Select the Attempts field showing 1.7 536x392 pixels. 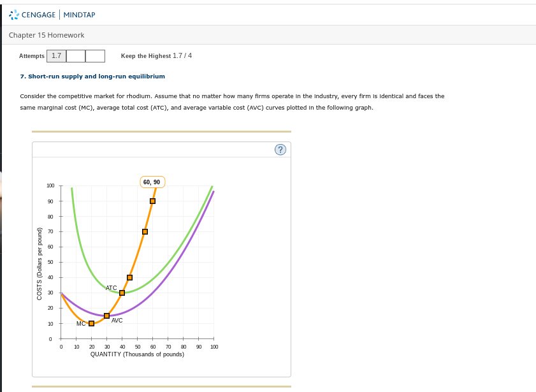click(55, 55)
